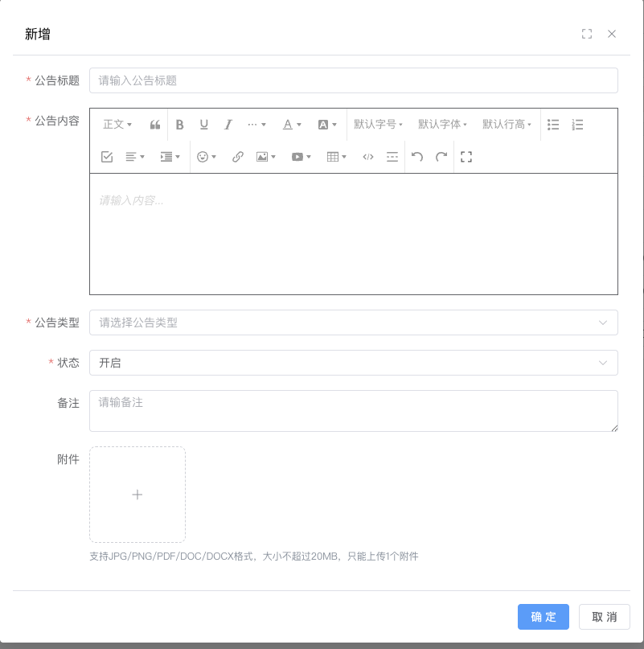Click the 确定 button
Screen dimensions: 644x649
click(x=544, y=617)
